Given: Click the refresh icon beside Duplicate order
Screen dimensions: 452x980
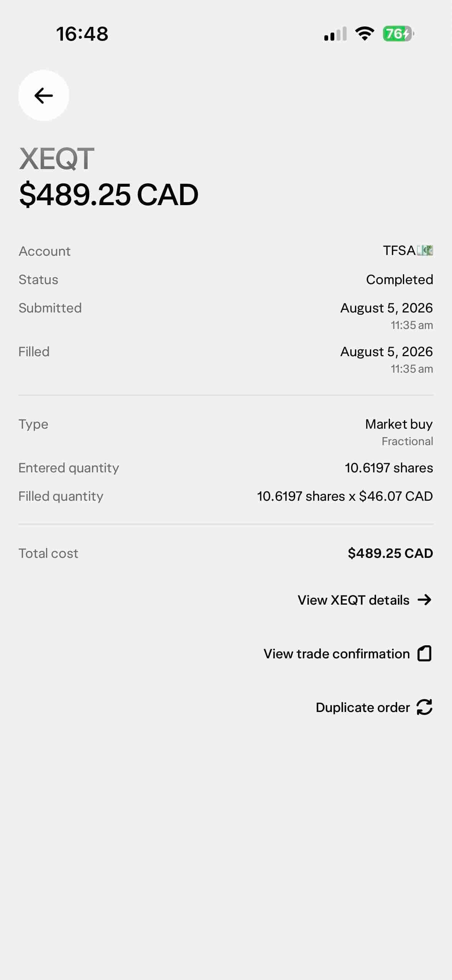Looking at the screenshot, I should point(424,707).
